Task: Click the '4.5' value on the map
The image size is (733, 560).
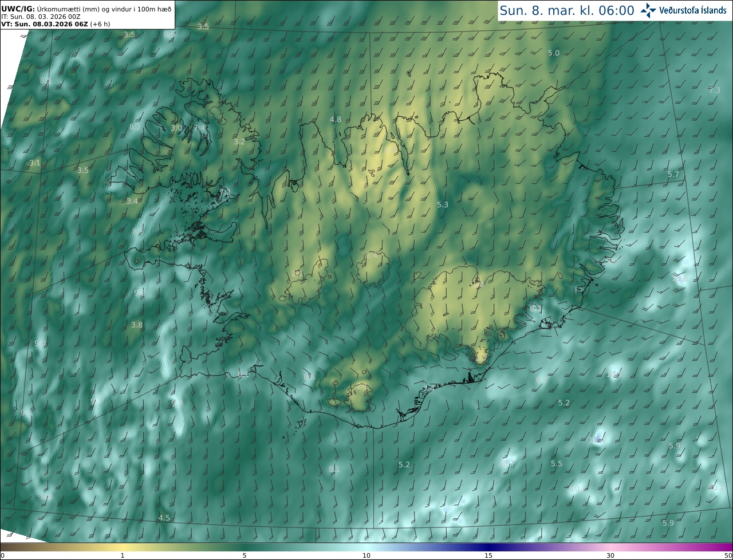Action: coord(164,518)
